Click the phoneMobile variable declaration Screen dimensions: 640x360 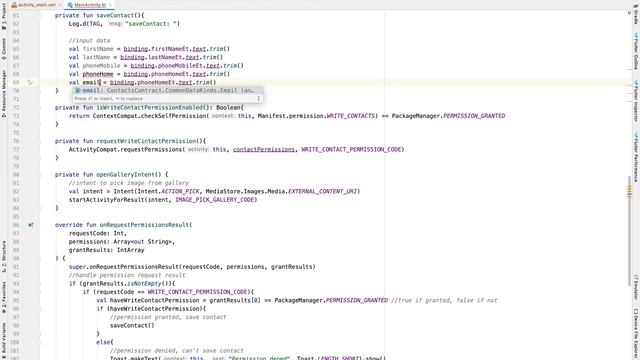pos(101,66)
